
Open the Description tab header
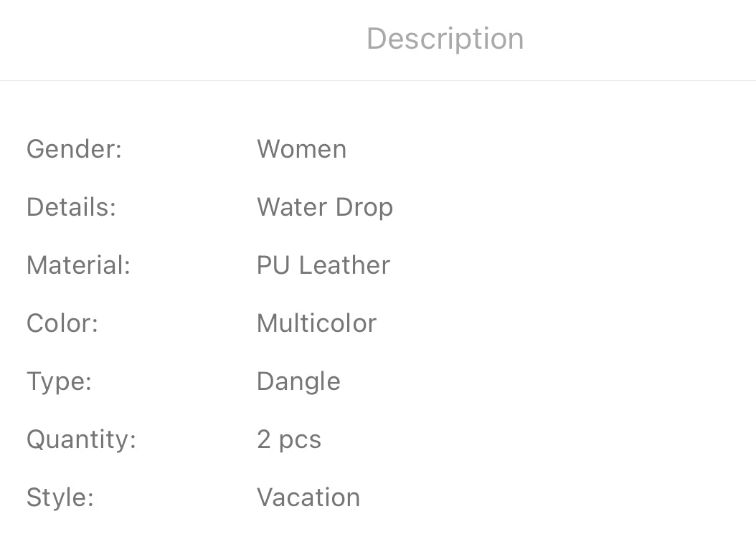(x=445, y=39)
